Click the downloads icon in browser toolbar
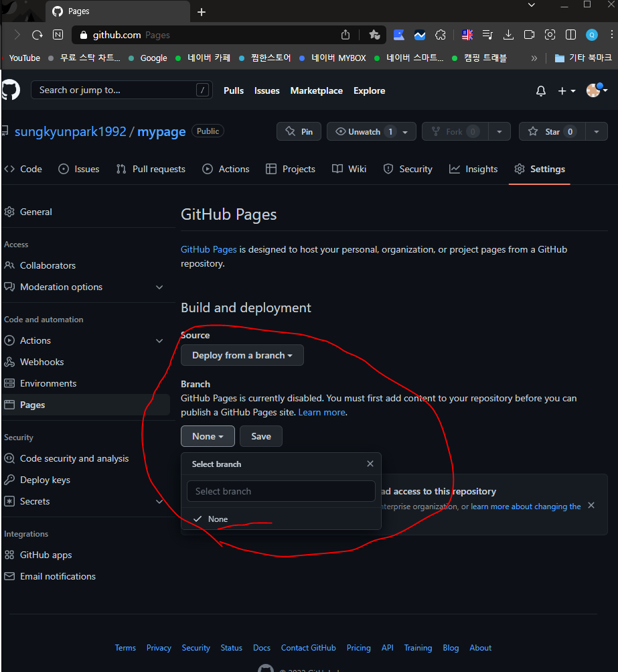The width and height of the screenshot is (618, 672). pos(508,35)
